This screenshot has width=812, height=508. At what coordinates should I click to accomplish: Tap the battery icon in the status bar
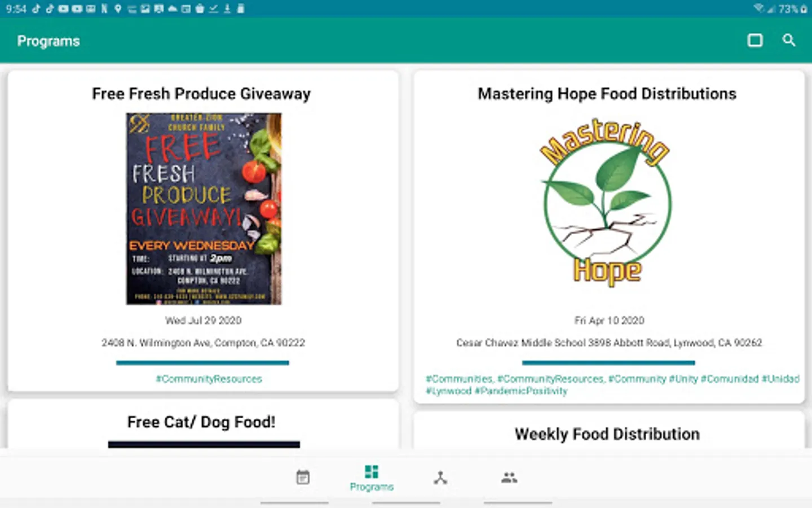pos(804,9)
